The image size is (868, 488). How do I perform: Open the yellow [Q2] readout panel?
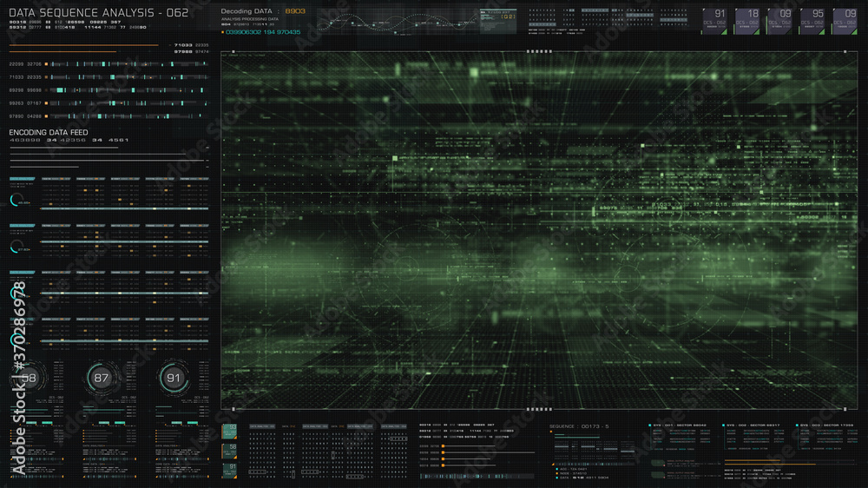click(498, 21)
